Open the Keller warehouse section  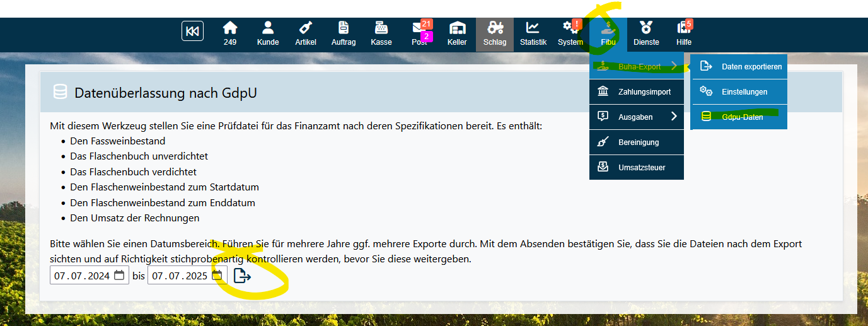coord(457,34)
